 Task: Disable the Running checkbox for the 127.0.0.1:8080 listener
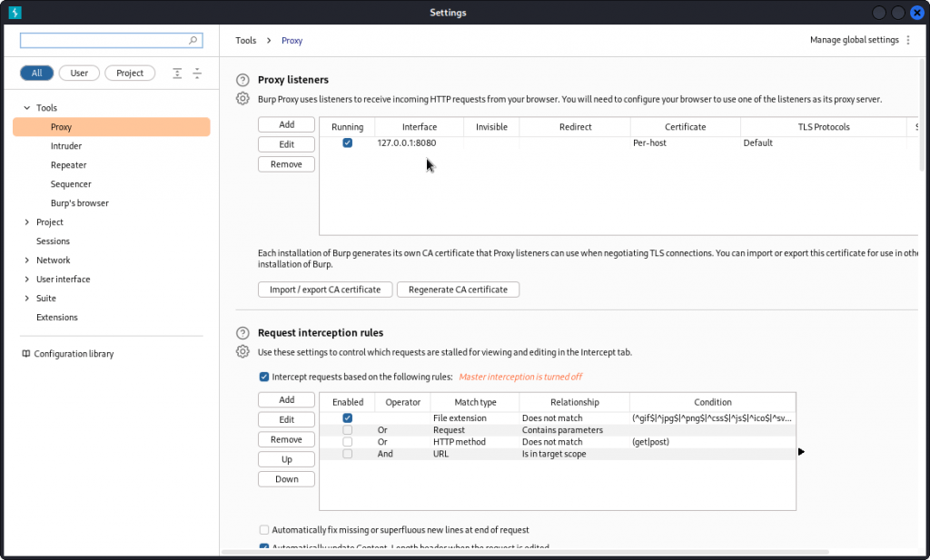347,142
